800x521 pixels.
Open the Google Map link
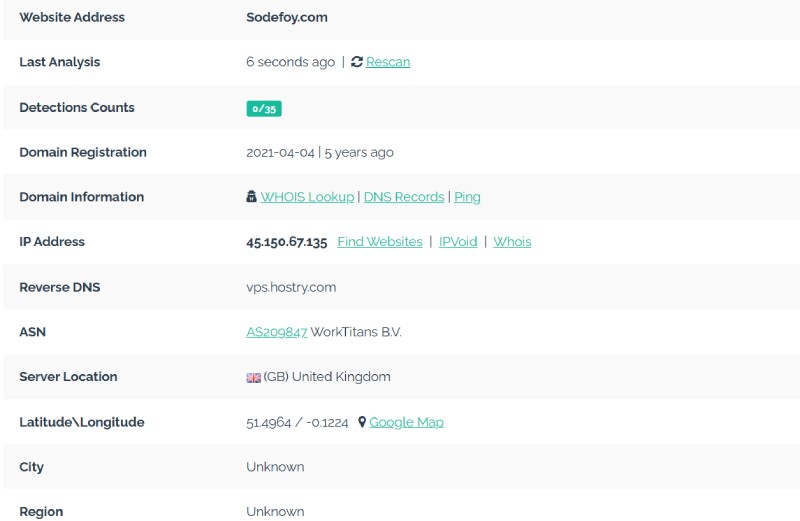[x=407, y=423]
